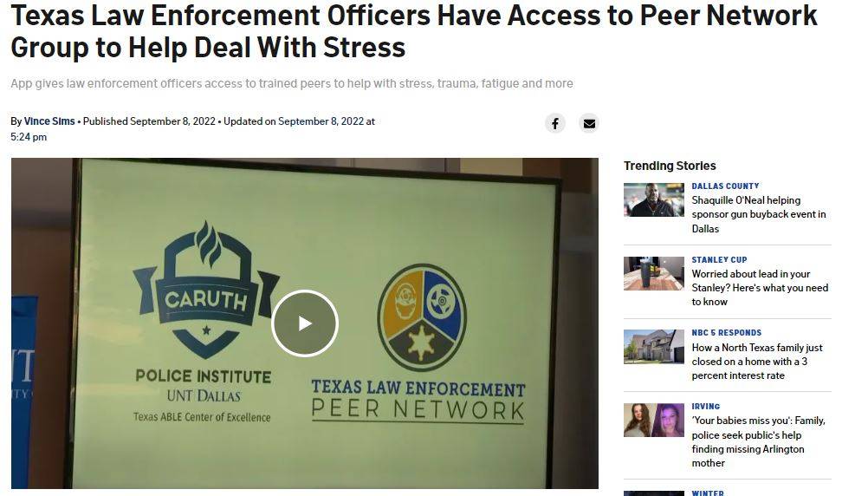Click the Stanley cup story thumbnail
The width and height of the screenshot is (868, 496).
point(654,273)
